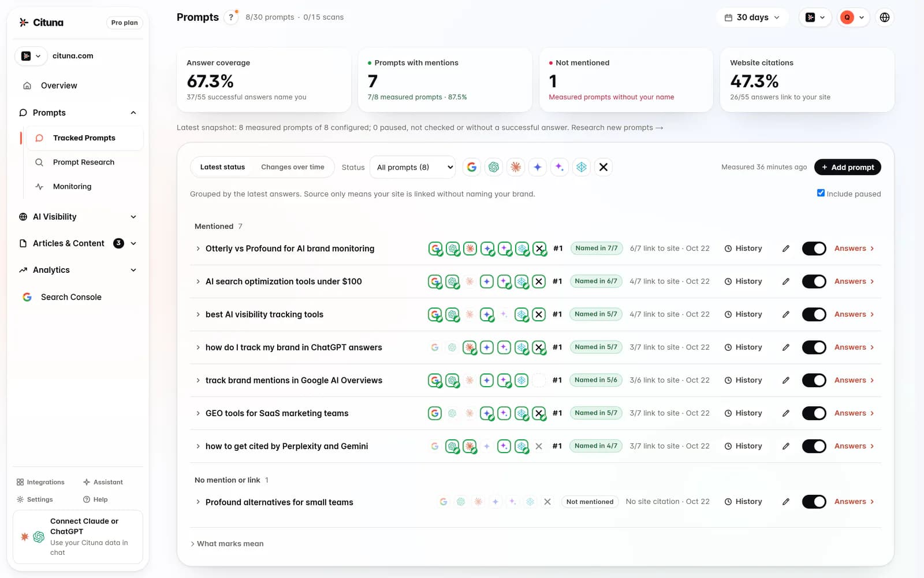This screenshot has height=578, width=924.
Task: Select the Latest status tab
Action: coord(222,167)
